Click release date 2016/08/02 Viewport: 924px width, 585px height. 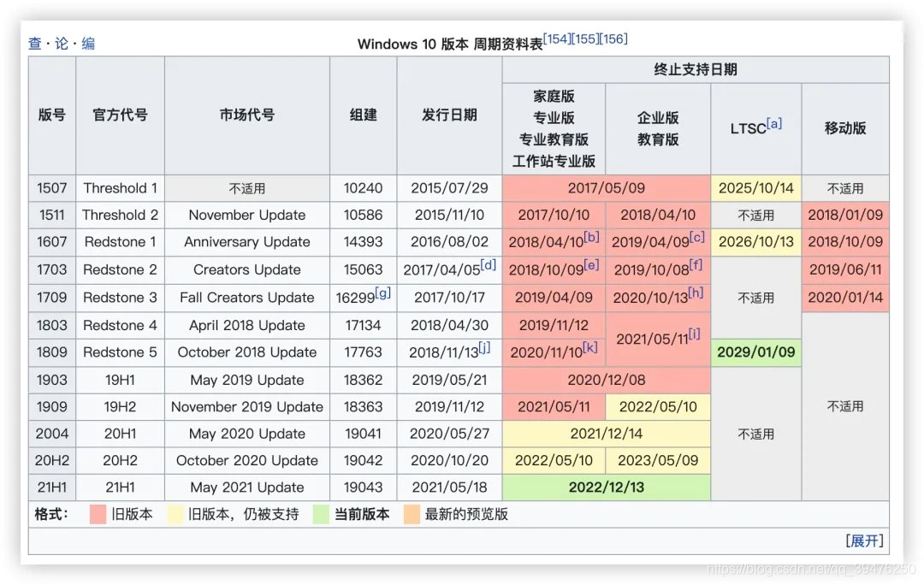450,242
